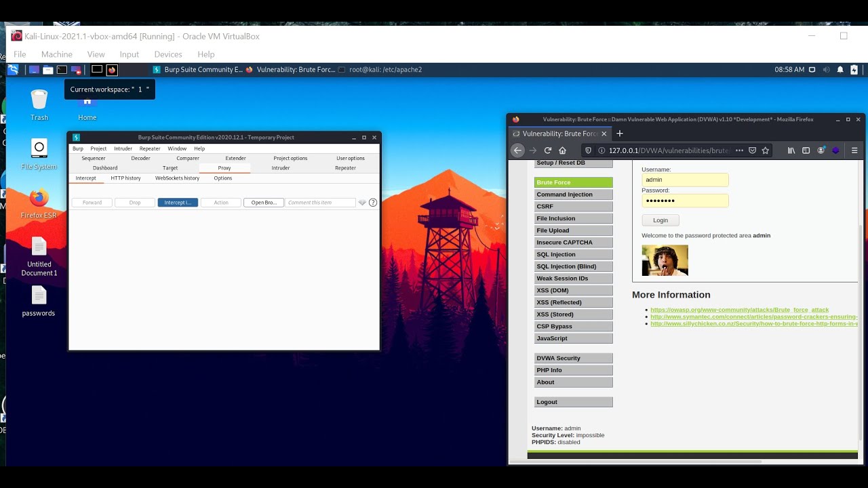Open SQL Injection (Blind) in DVWA sidebar

pyautogui.click(x=574, y=266)
